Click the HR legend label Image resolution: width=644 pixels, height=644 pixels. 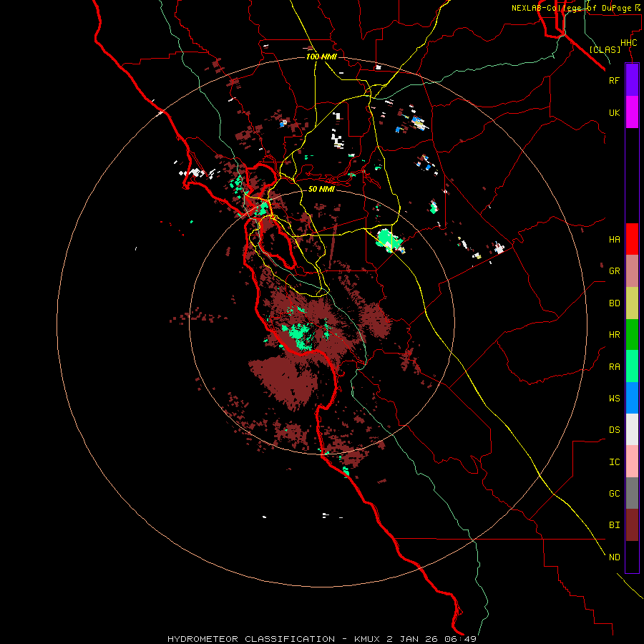pos(615,335)
